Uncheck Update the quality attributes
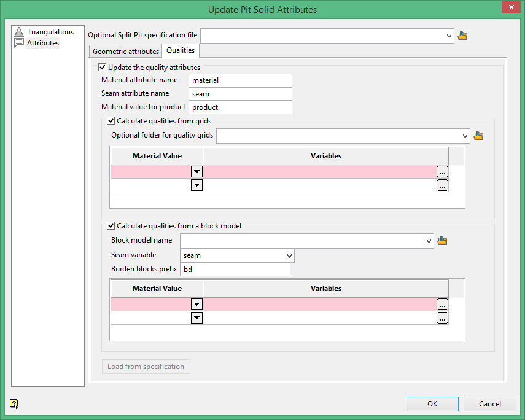525x420 pixels. point(103,68)
